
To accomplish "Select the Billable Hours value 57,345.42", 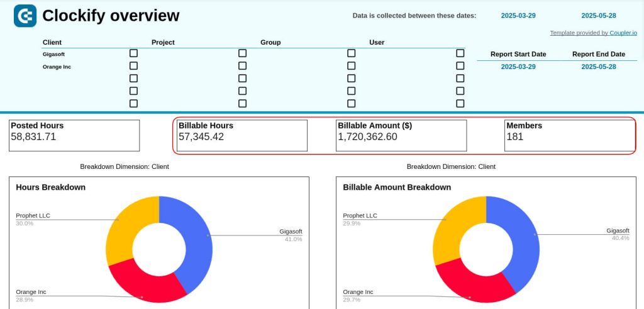I will pos(201,137).
